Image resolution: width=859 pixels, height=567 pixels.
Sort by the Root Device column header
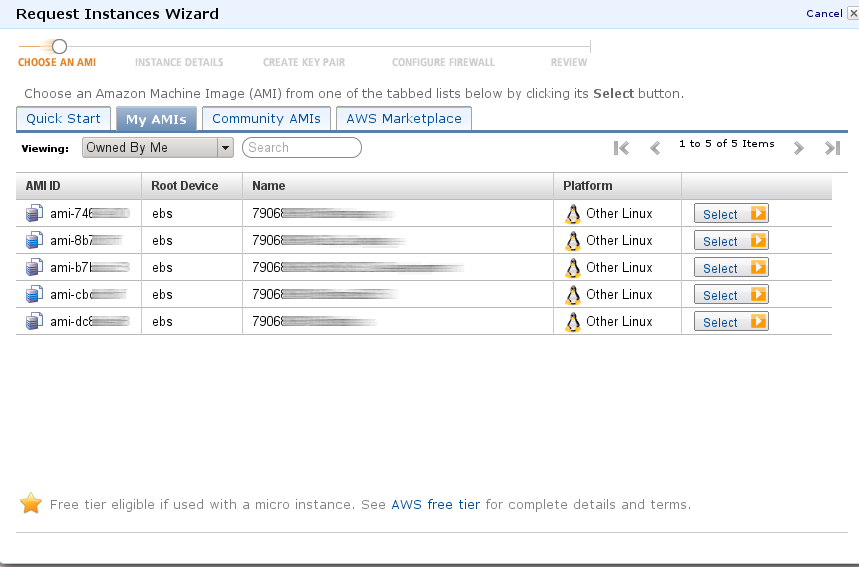point(192,186)
